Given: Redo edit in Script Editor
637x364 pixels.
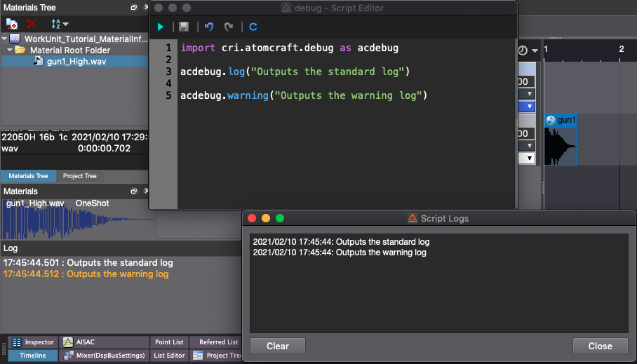Looking at the screenshot, I should point(229,27).
